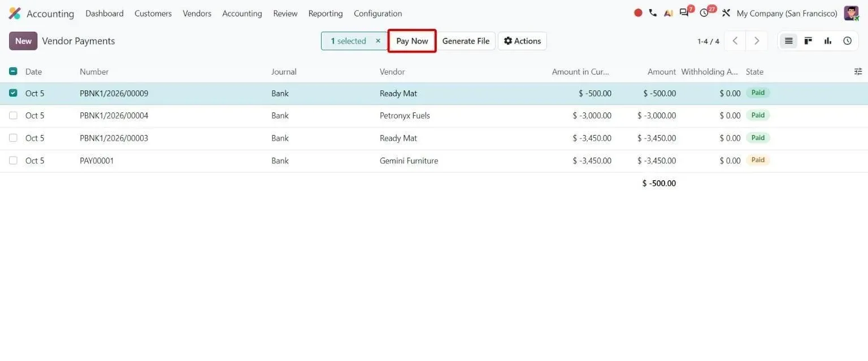Screen dimensions: 868x361
Task: Open the Reporting menu
Action: [x=325, y=13]
